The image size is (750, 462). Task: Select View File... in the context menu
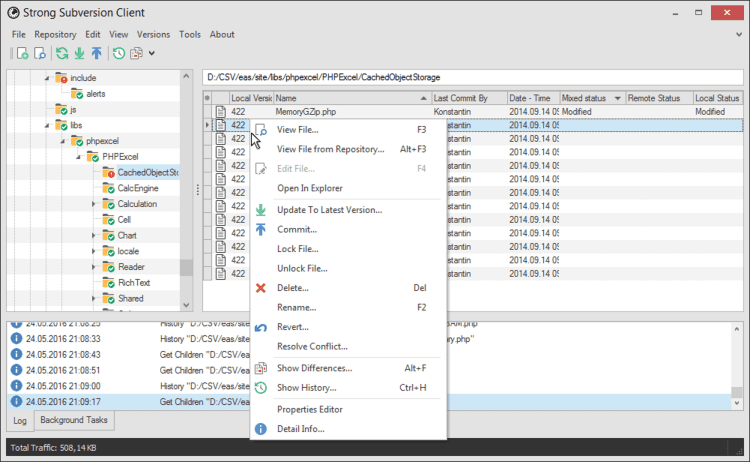(297, 130)
